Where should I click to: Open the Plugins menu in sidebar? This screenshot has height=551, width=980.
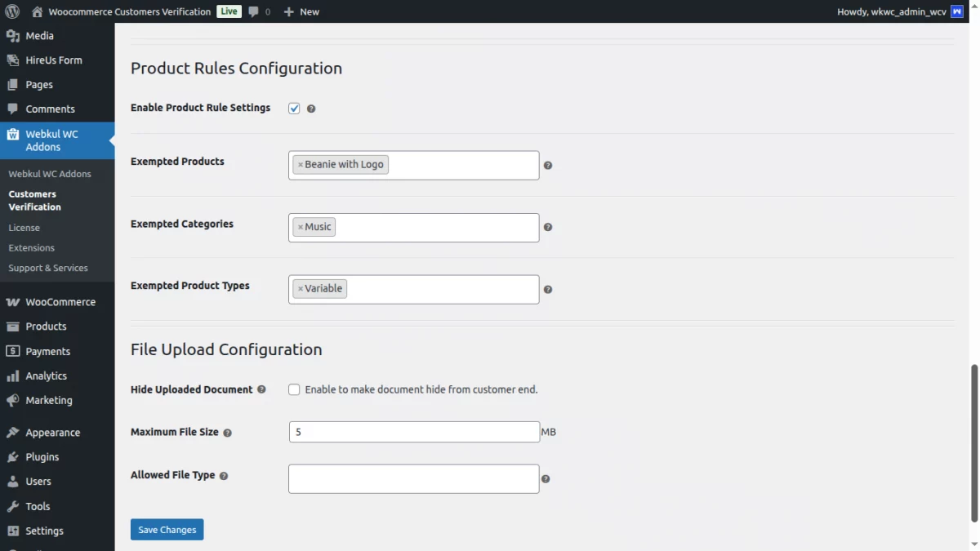[42, 457]
